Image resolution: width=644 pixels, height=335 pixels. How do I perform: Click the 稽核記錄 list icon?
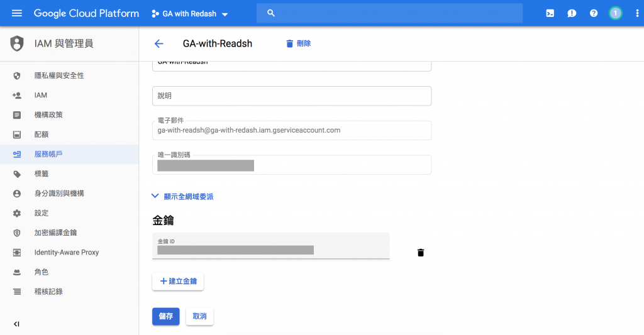[17, 292]
